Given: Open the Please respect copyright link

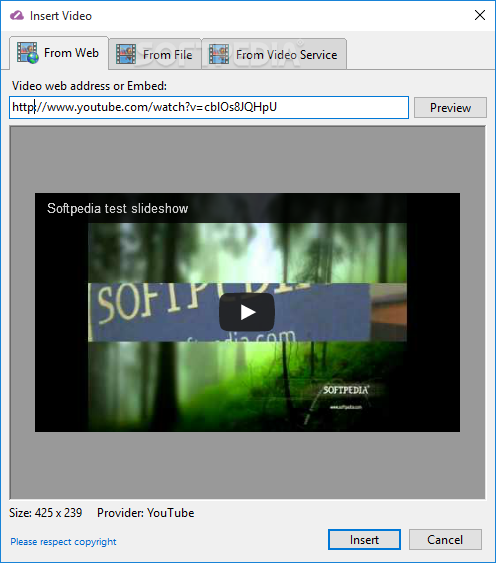Looking at the screenshot, I should pos(63,541).
